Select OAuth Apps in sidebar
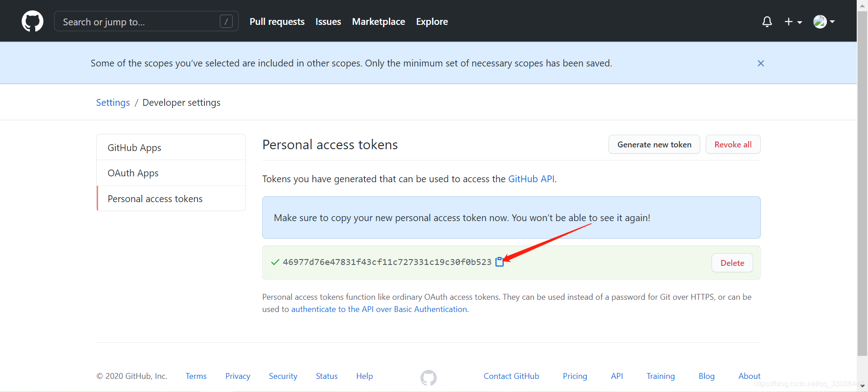This screenshot has height=392, width=868. pos(171,173)
